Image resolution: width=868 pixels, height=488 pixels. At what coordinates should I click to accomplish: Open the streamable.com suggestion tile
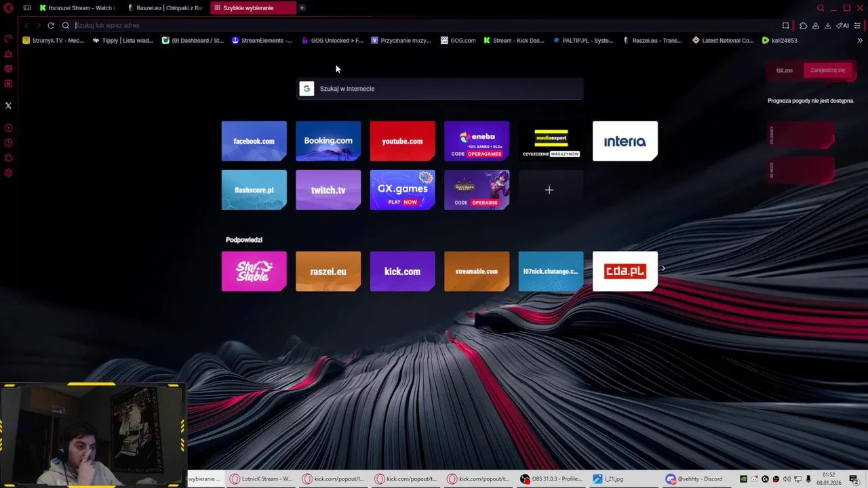477,271
